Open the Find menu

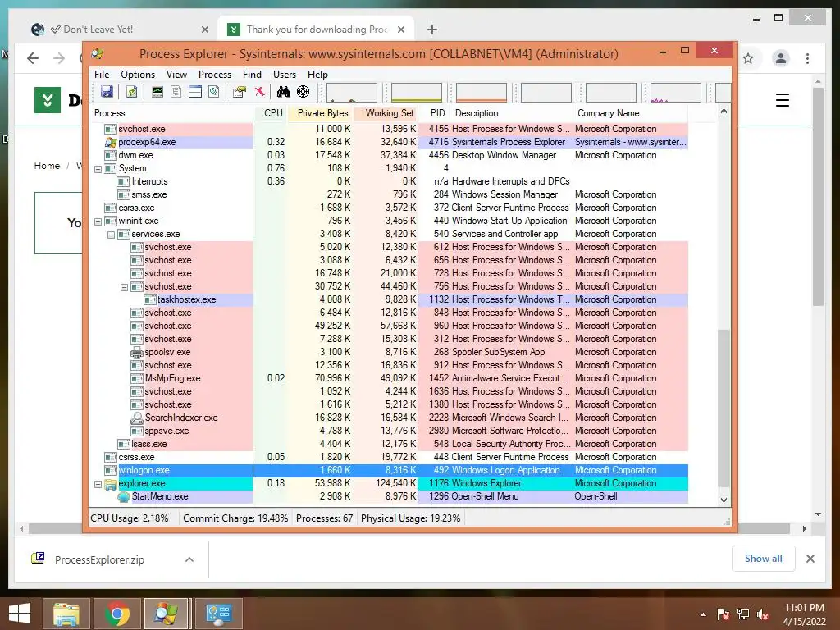(252, 75)
